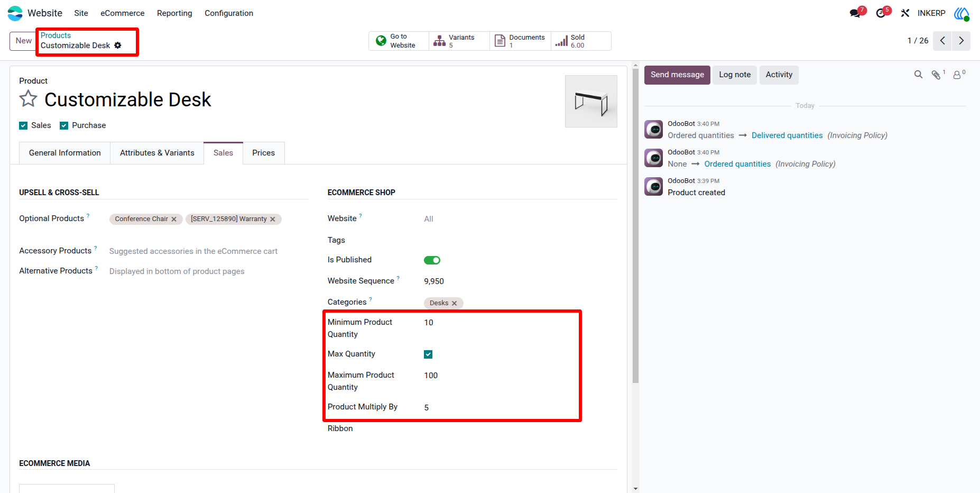The image size is (980, 493).
Task: Follow the Products breadcrumb link
Action: [x=56, y=35]
